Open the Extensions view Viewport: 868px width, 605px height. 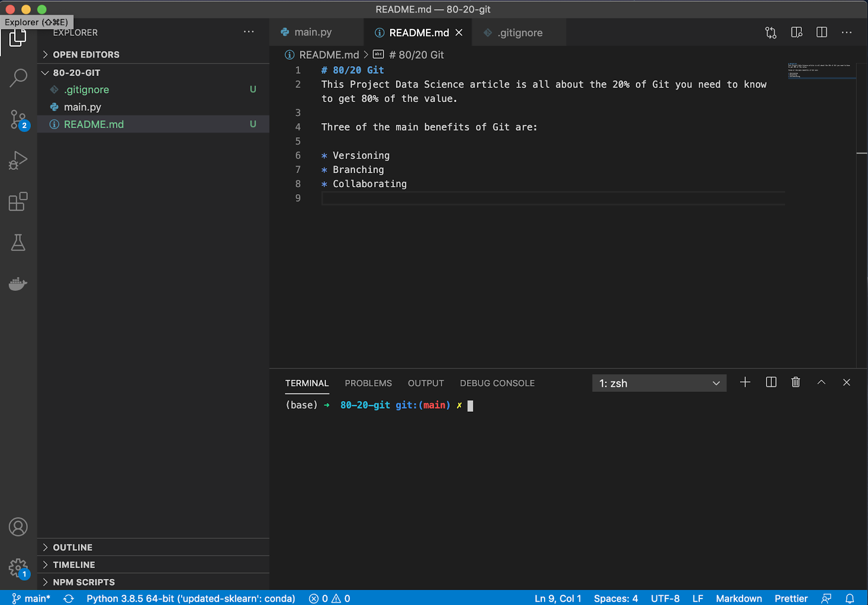(18, 202)
